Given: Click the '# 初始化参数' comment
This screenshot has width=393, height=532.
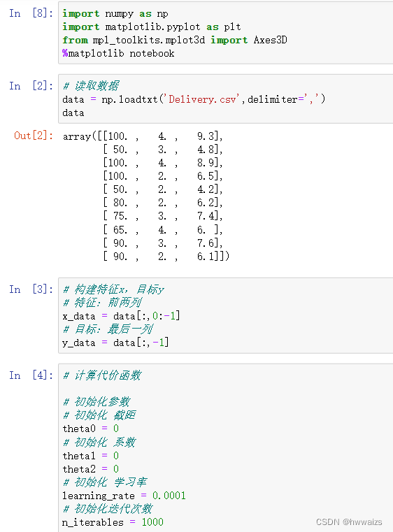Looking at the screenshot, I should pyautogui.click(x=97, y=402).
